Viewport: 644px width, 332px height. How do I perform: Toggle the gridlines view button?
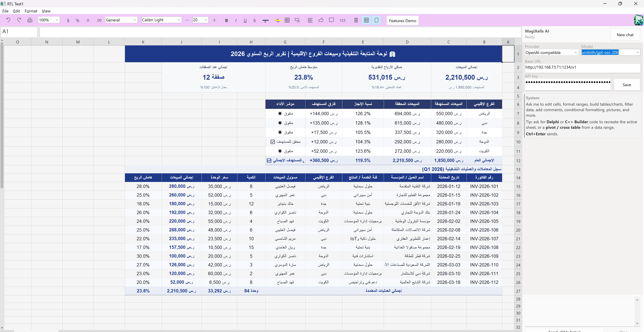tap(366, 20)
